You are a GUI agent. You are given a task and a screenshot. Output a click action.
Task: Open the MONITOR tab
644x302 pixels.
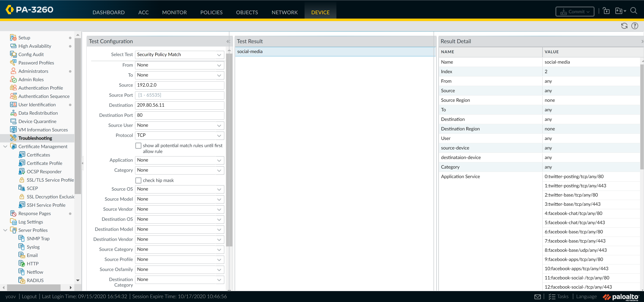pos(174,12)
